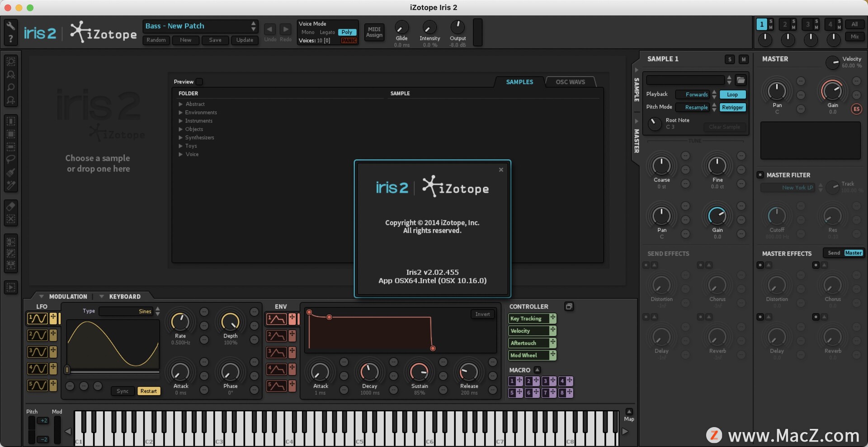
Task: Select the lasso selection tool
Action: coord(11,159)
